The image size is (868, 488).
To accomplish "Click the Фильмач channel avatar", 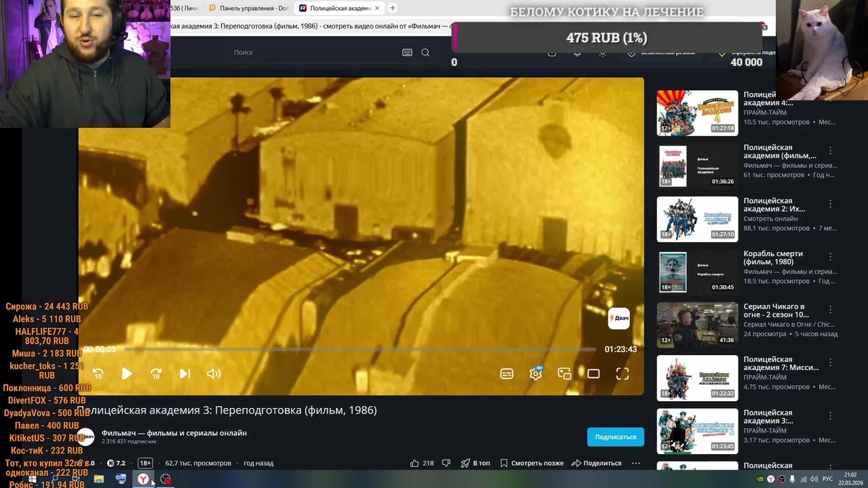I will tap(85, 437).
